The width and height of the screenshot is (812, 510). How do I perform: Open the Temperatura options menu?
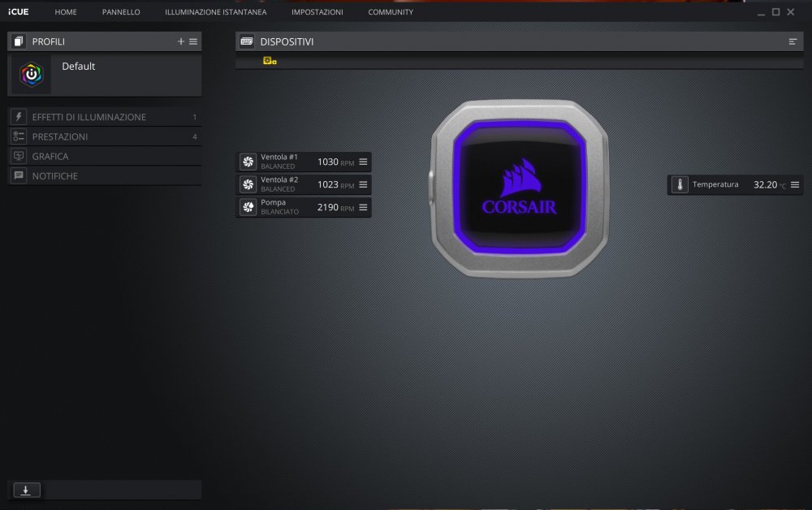(x=795, y=185)
